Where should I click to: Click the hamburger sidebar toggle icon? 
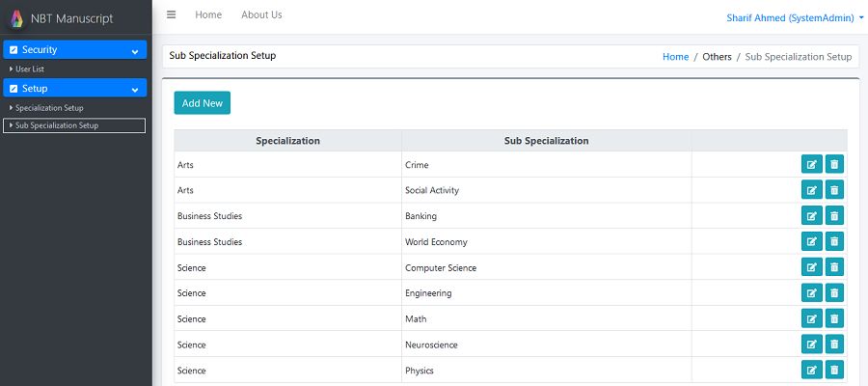(172, 14)
